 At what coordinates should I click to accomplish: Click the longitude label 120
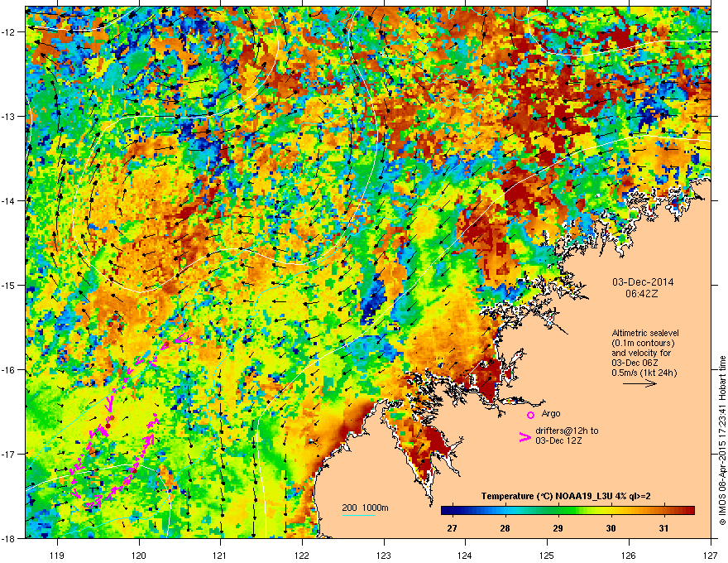[x=139, y=555]
